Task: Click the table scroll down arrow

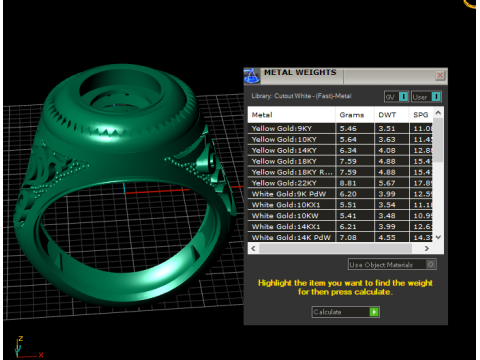Action: point(438,237)
